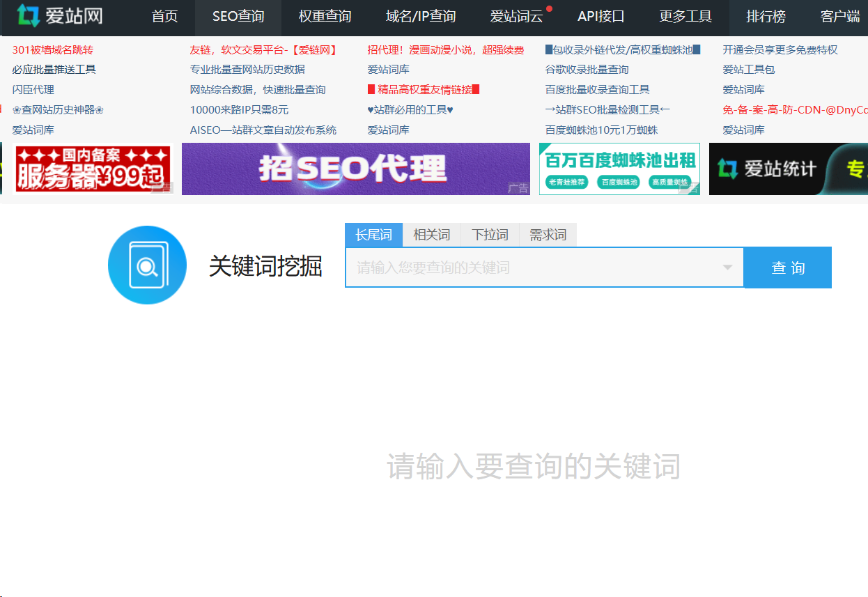Focus the 请输入您要查询的关键词 input field
The width and height of the screenshot is (868, 597).
(545, 268)
